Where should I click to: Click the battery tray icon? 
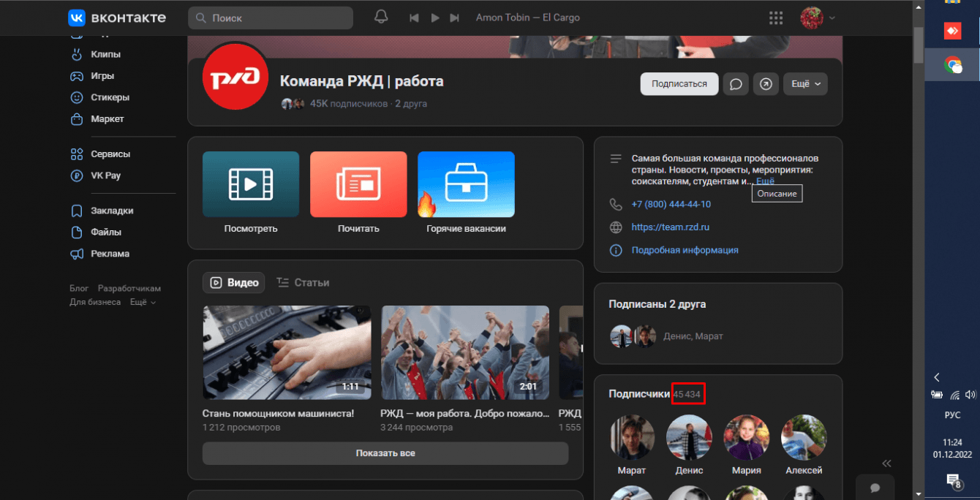(937, 395)
